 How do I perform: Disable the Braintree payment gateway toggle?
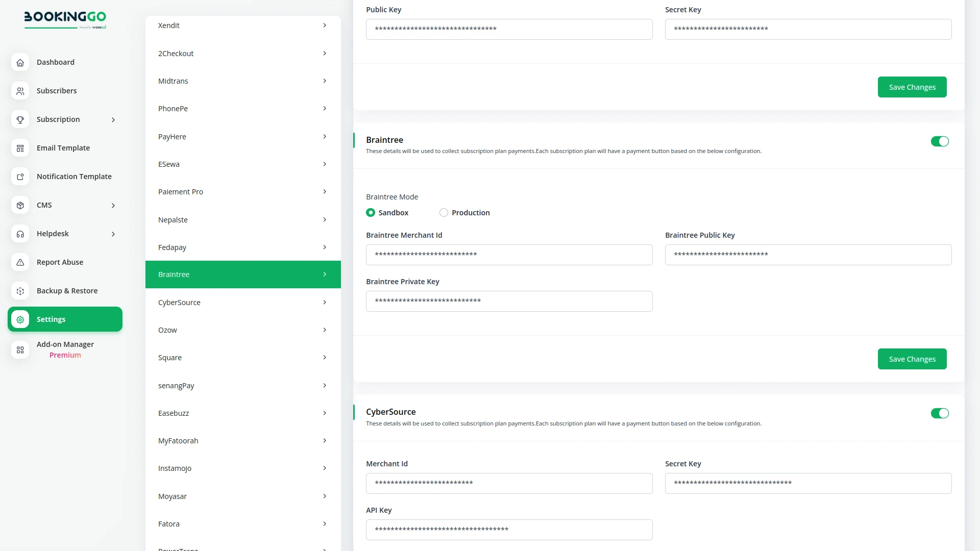[x=940, y=141]
